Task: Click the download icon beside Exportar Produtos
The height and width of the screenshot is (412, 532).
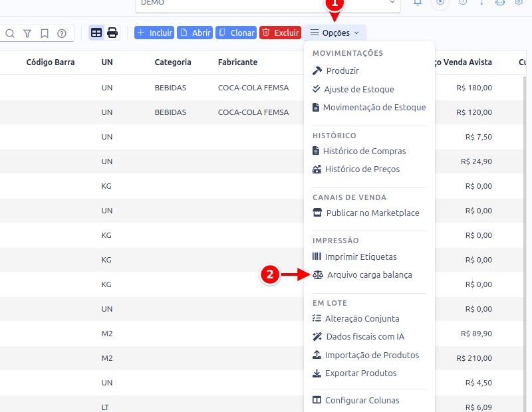Action: point(317,373)
